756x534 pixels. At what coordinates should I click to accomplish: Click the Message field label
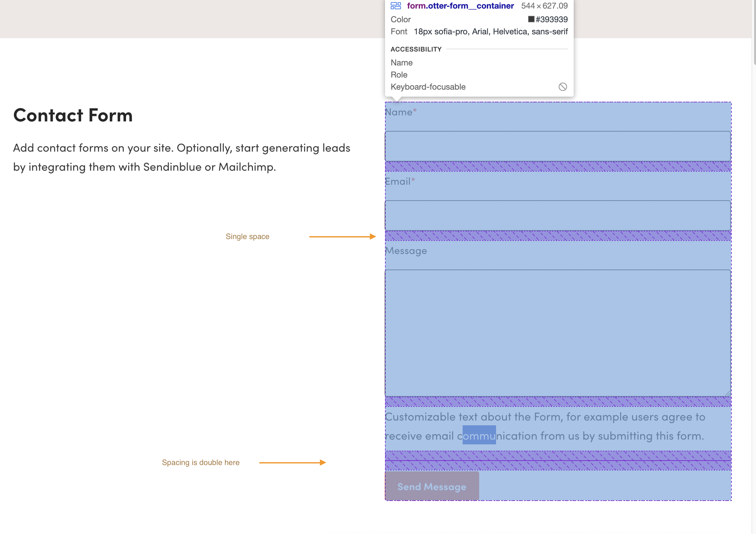[406, 251]
